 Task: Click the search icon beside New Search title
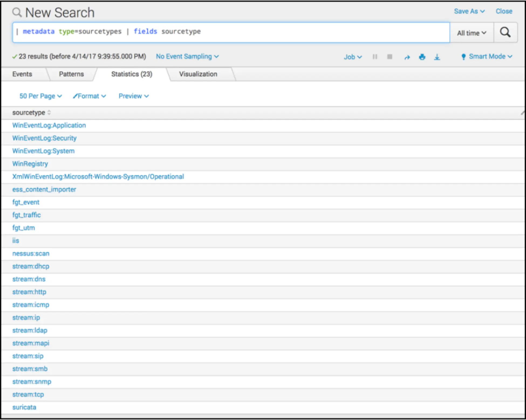coord(17,12)
